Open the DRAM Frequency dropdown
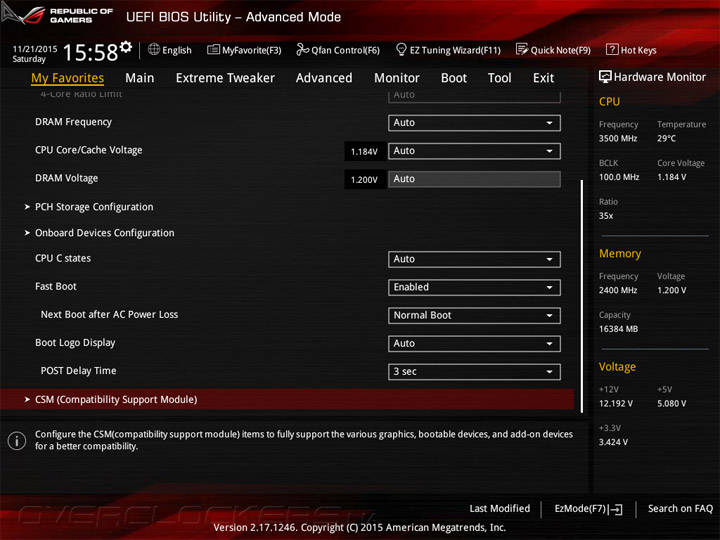 [x=474, y=123]
